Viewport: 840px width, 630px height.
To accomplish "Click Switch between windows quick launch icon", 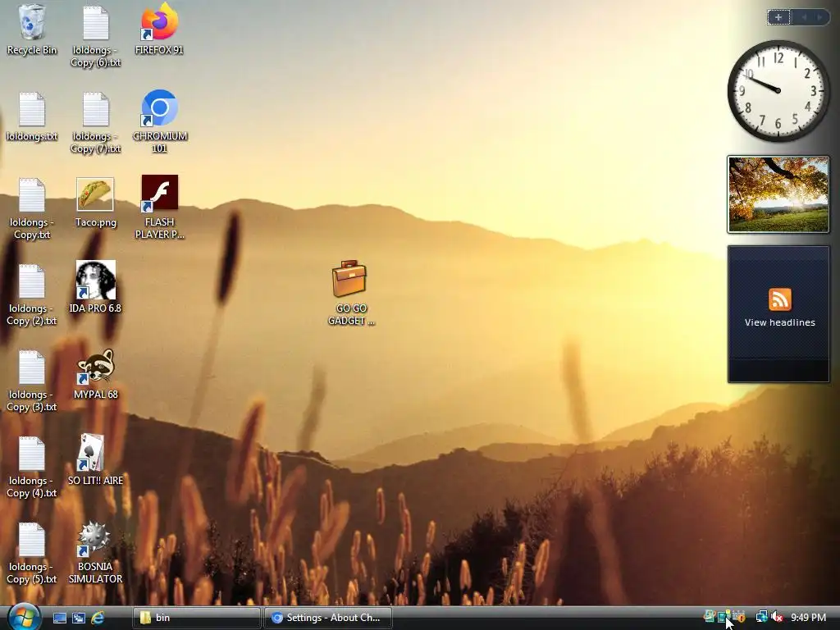I will point(78,618).
